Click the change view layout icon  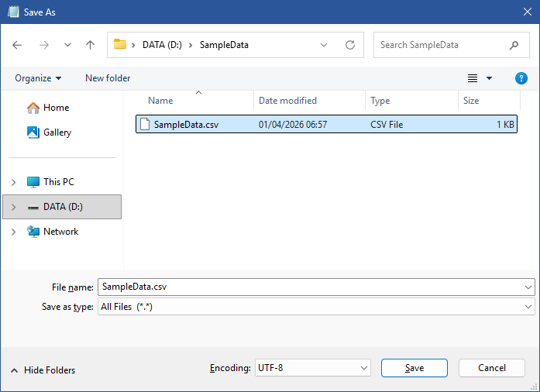(x=473, y=78)
